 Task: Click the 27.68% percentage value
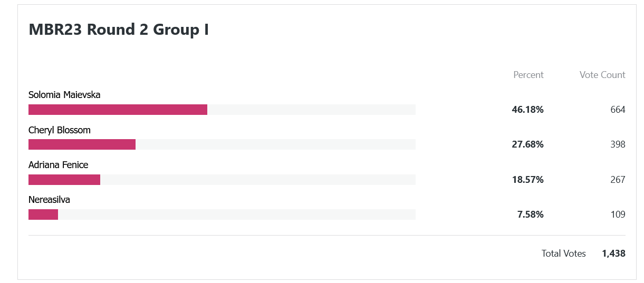tap(527, 144)
